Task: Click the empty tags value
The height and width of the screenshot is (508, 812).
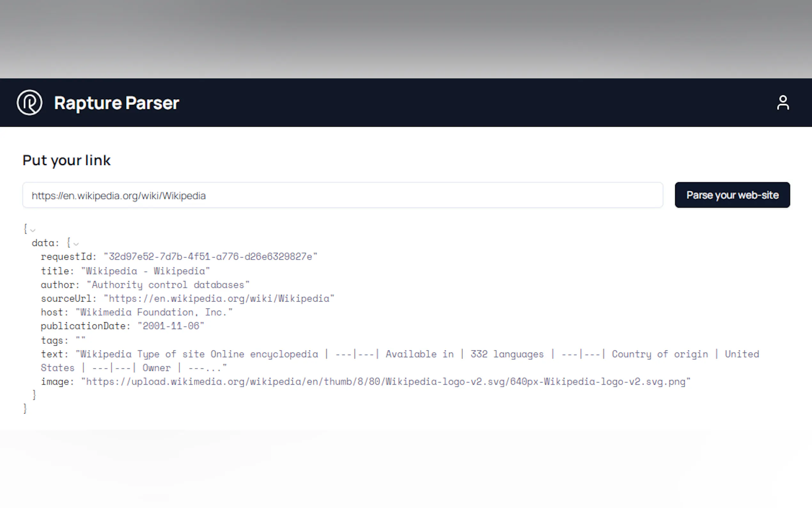Action: 81,340
